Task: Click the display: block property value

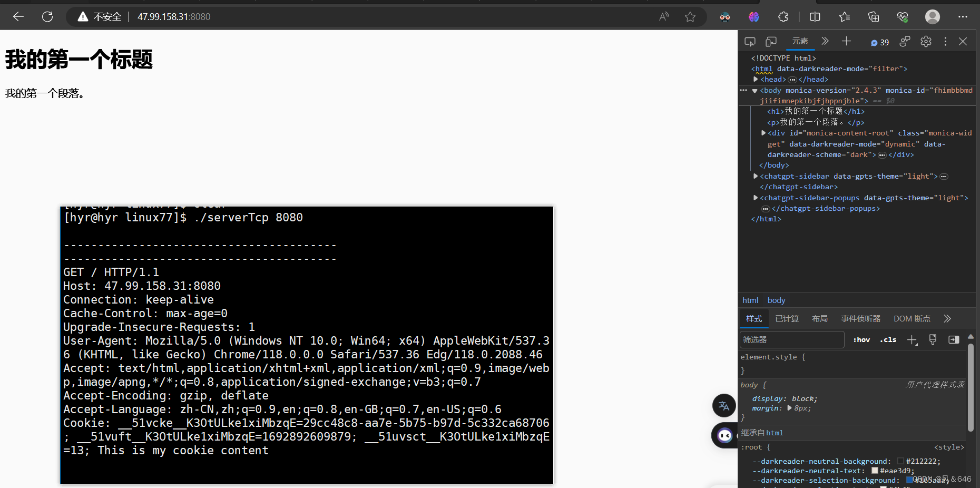Action: tap(804, 398)
